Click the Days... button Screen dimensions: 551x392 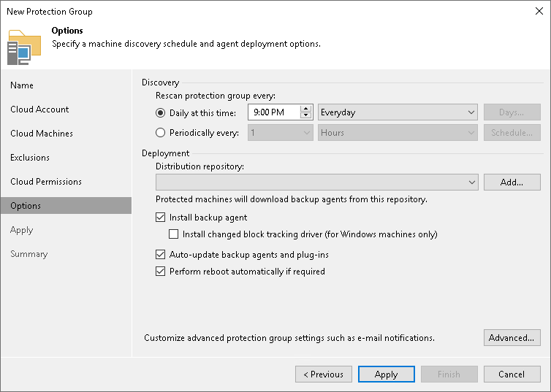click(x=512, y=112)
